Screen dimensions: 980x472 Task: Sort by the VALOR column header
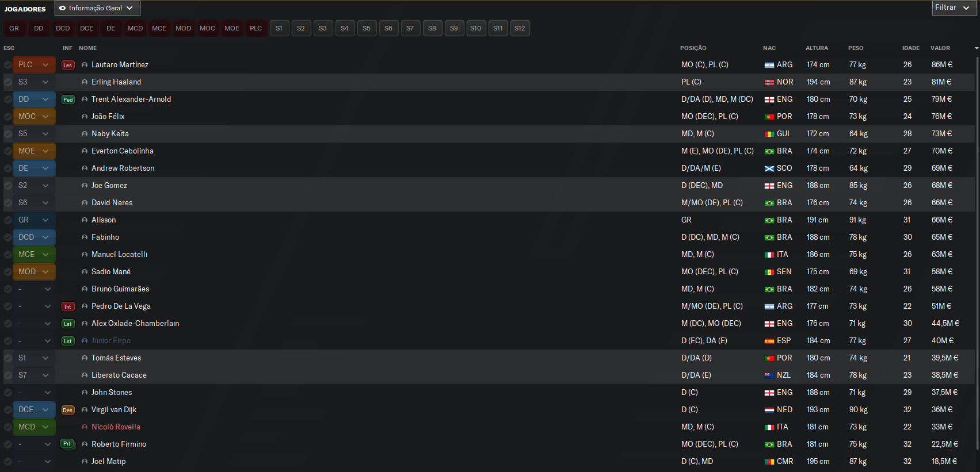click(940, 48)
